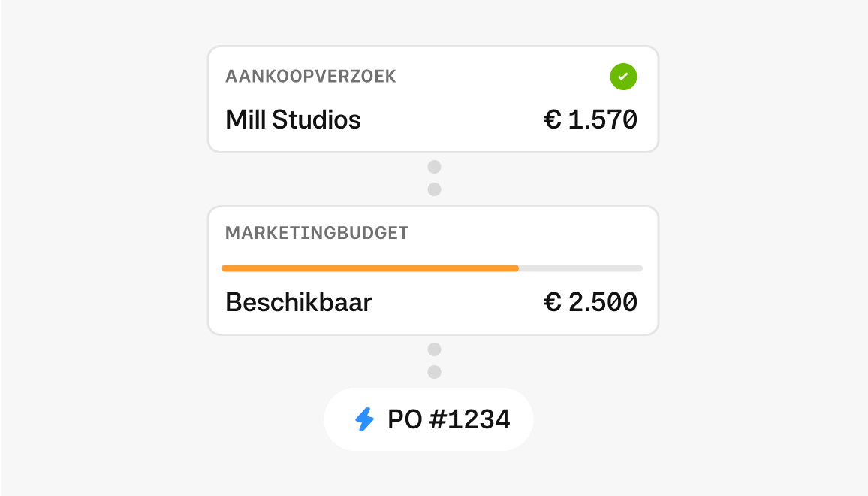The height and width of the screenshot is (496, 868).
Task: Open the Mill Studios vendor name
Action: tap(293, 119)
